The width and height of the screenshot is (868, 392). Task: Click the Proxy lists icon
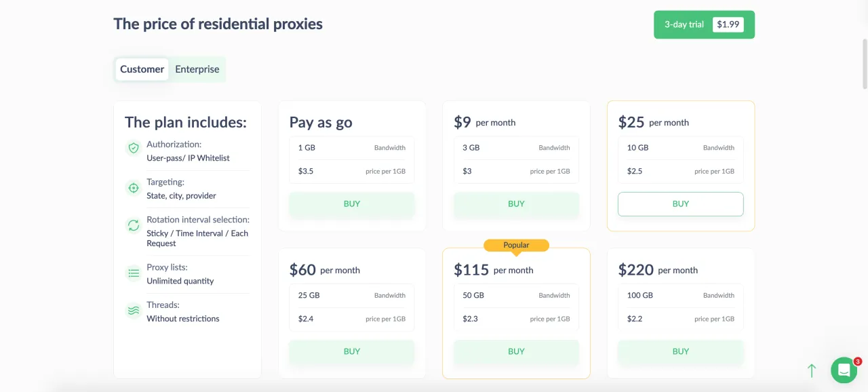coord(134,273)
